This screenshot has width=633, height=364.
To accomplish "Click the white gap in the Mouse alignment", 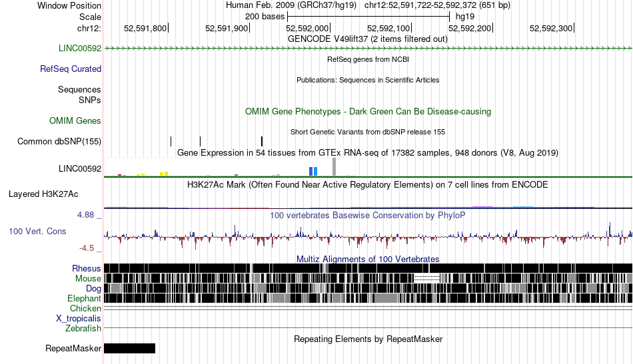I will [427, 279].
